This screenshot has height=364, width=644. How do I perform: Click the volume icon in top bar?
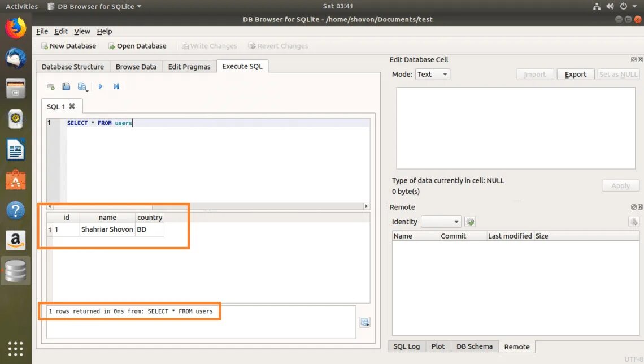(x=610, y=6)
